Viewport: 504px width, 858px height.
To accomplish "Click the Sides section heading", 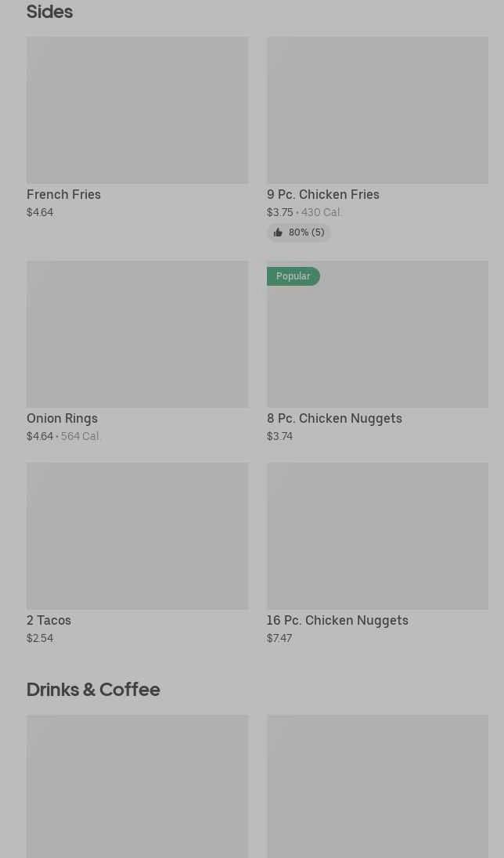I will pos(50,12).
